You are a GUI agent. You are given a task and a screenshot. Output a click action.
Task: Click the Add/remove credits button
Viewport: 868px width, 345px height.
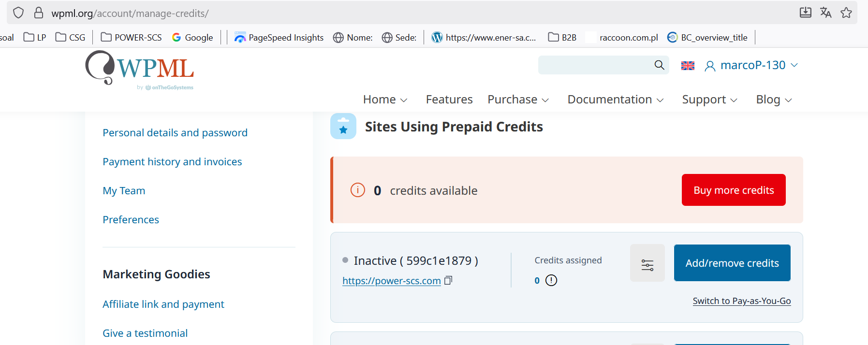[x=732, y=263]
